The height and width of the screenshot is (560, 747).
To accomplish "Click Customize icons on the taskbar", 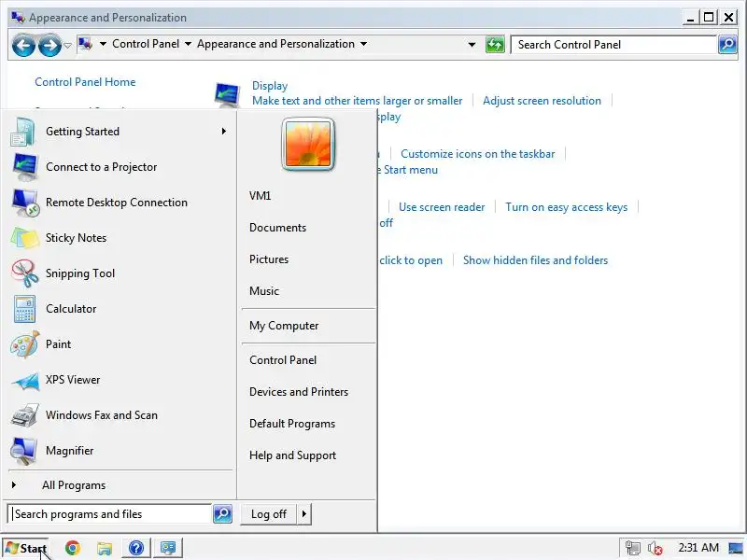I will coord(477,154).
